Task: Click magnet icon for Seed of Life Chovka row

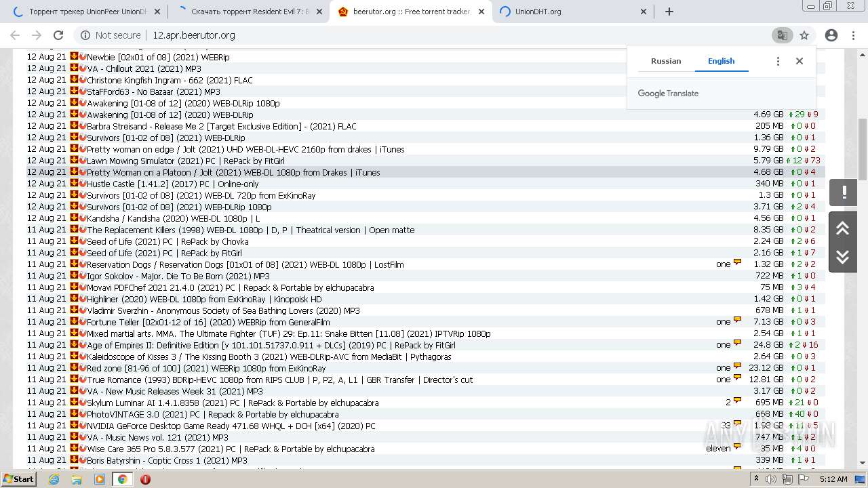Action: (x=83, y=241)
